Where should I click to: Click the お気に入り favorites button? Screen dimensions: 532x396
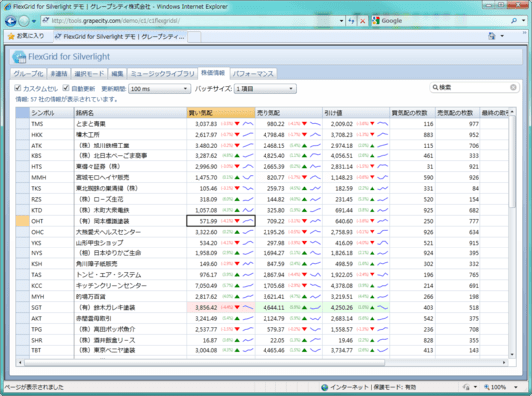(26, 36)
